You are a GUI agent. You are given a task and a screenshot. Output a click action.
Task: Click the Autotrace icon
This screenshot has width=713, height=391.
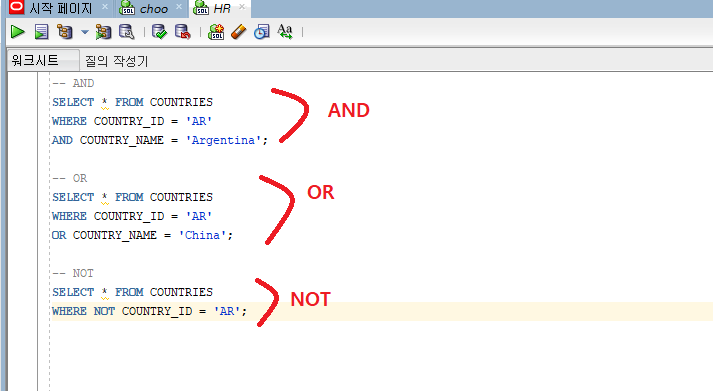click(103, 32)
